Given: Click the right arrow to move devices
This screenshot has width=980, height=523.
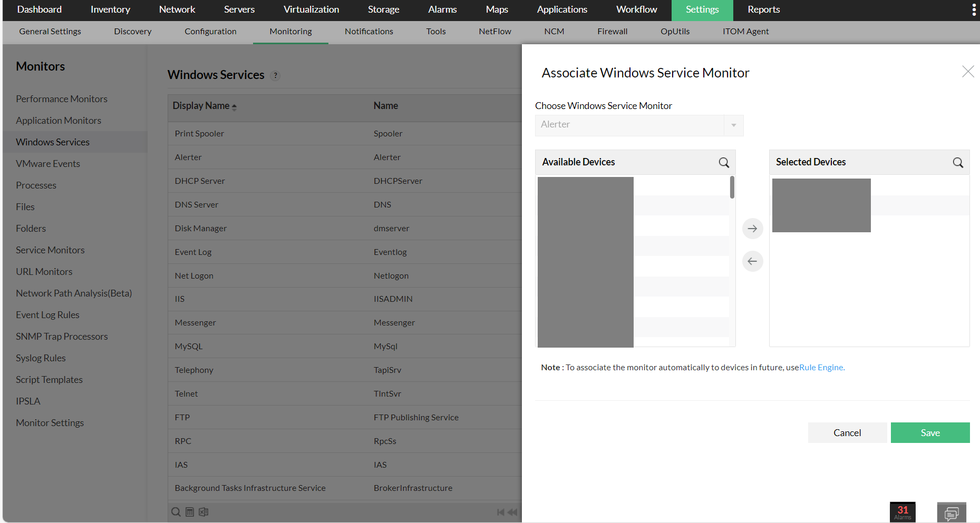Looking at the screenshot, I should (x=752, y=228).
